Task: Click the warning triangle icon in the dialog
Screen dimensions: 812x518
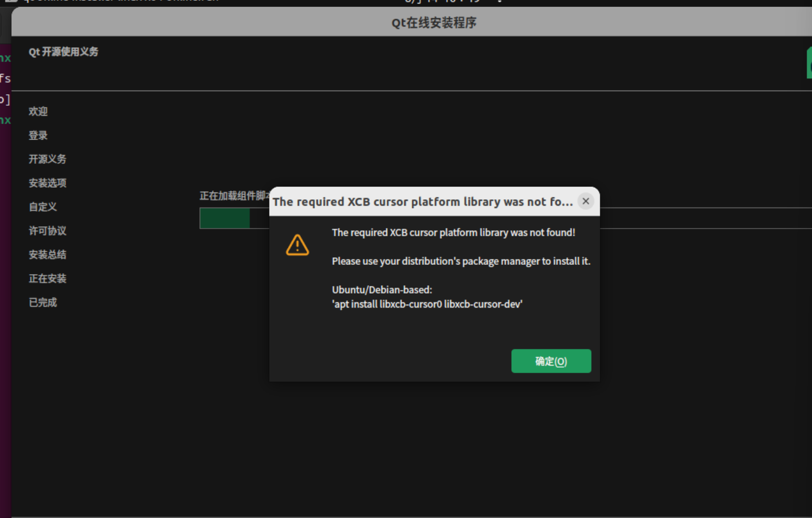Action: pos(297,244)
